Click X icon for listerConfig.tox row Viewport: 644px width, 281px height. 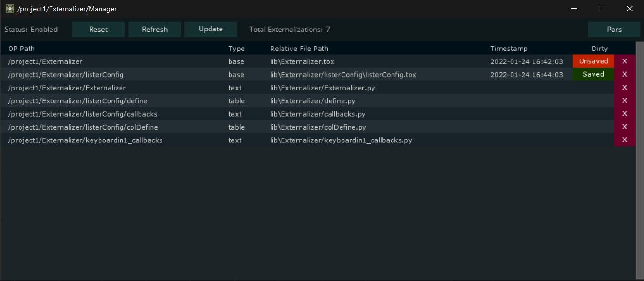(624, 74)
